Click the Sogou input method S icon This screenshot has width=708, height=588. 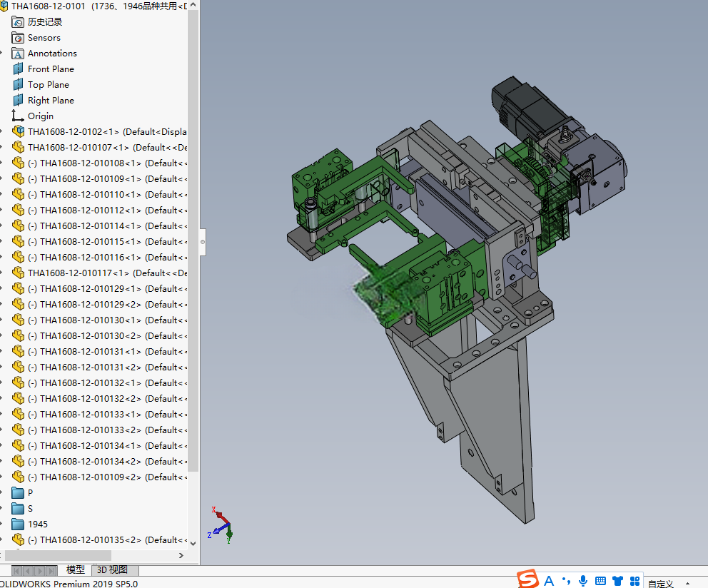pos(528,579)
